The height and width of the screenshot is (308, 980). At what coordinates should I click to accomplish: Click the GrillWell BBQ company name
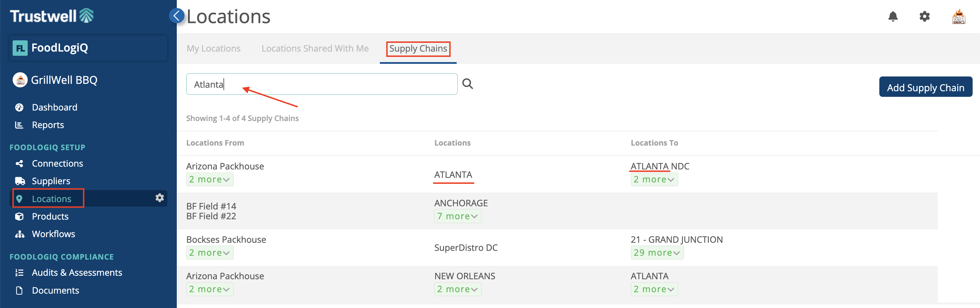click(64, 80)
